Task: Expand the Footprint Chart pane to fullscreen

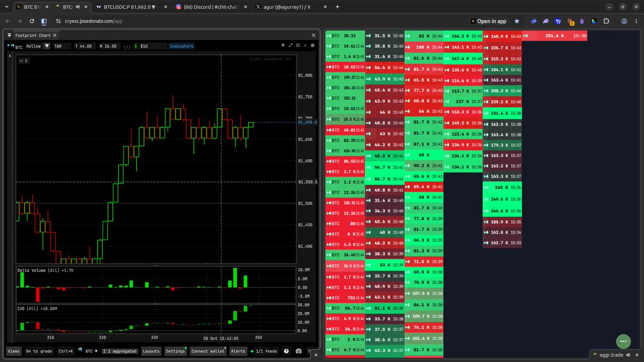Action: [x=290, y=46]
